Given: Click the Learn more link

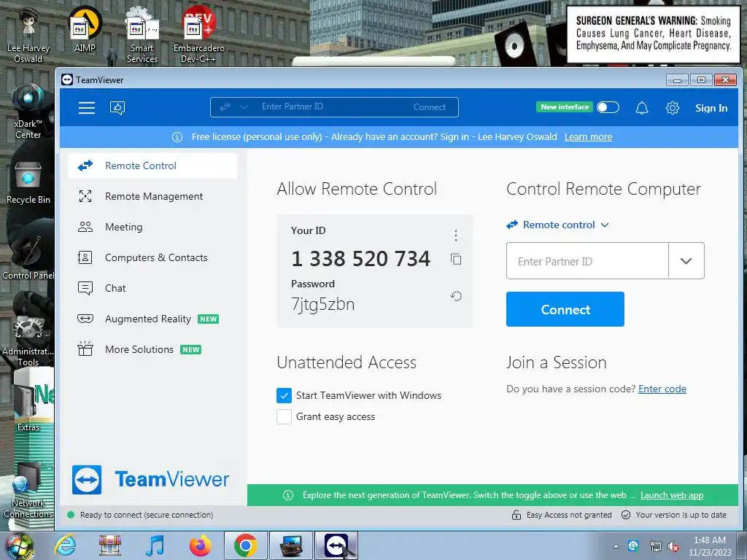Looking at the screenshot, I should click(x=589, y=137).
